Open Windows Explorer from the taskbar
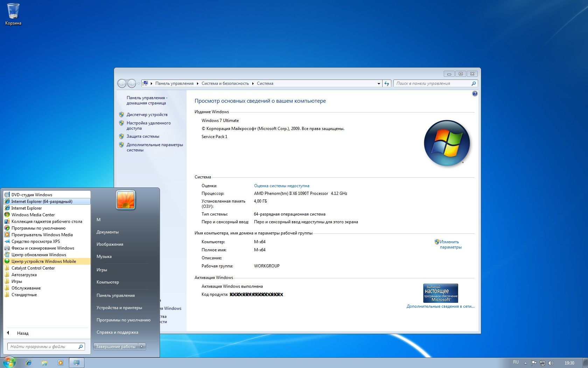 (x=44, y=363)
